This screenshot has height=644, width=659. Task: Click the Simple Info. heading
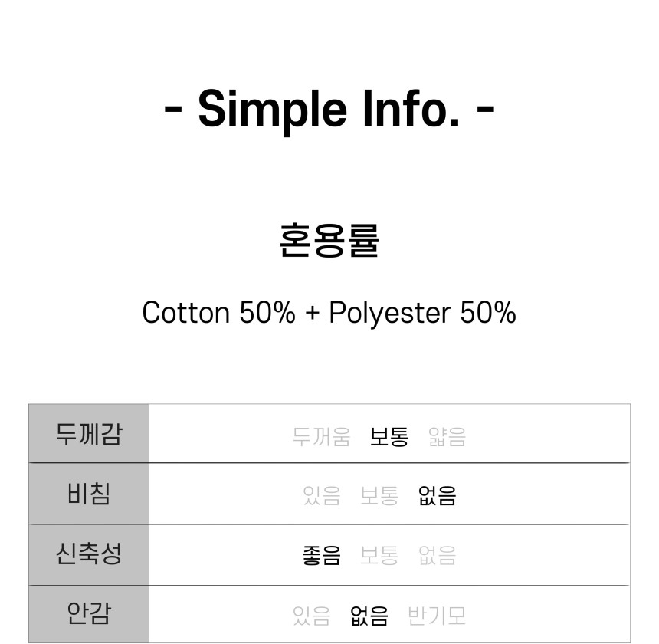[x=329, y=110]
